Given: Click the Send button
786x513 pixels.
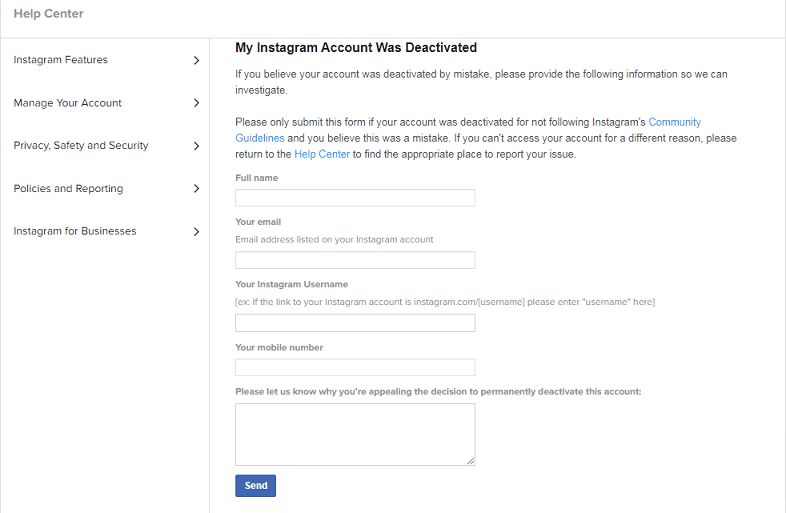Looking at the screenshot, I should tap(255, 485).
